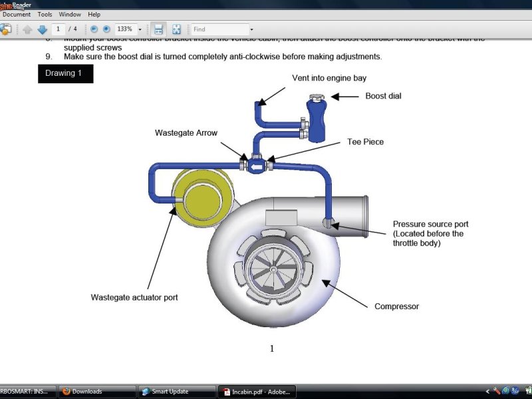Viewport: 532px width, 399px height.
Task: Click the Smart Update globe icon
Action: (146, 392)
